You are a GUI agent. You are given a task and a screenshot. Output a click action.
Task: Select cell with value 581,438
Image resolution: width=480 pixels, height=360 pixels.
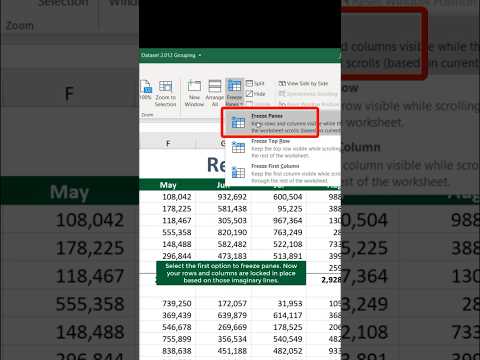pyautogui.click(x=225, y=209)
